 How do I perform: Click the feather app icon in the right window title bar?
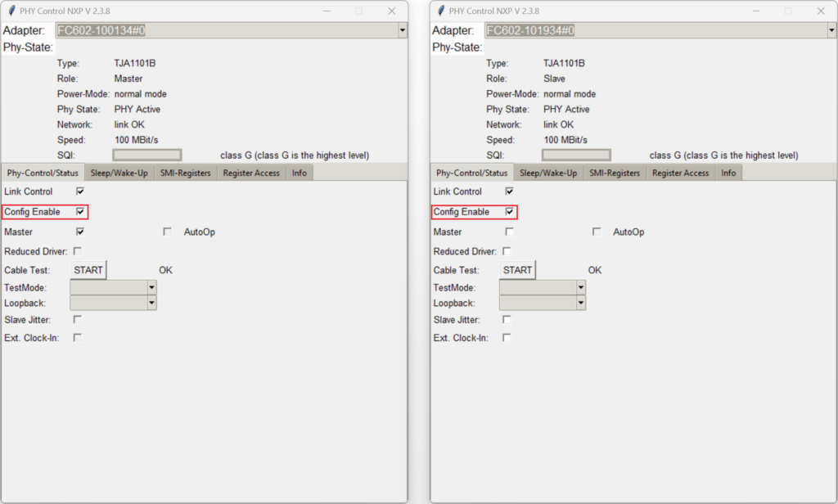tap(441, 11)
